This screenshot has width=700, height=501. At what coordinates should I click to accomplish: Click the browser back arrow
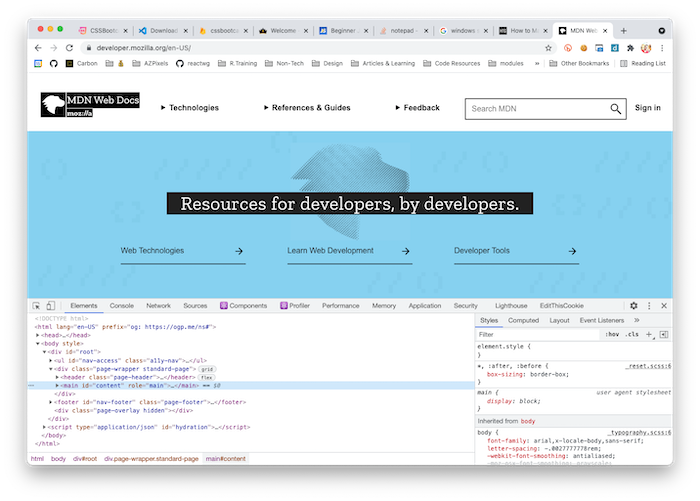point(38,48)
